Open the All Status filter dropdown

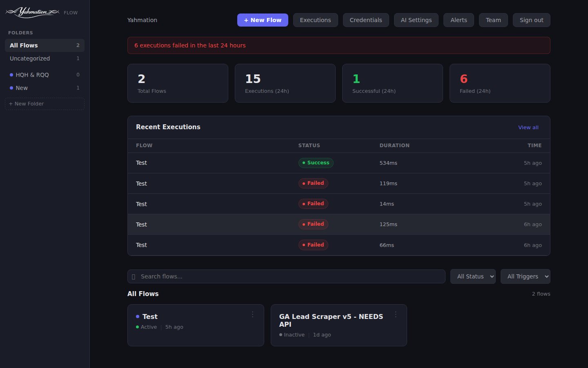click(x=473, y=276)
